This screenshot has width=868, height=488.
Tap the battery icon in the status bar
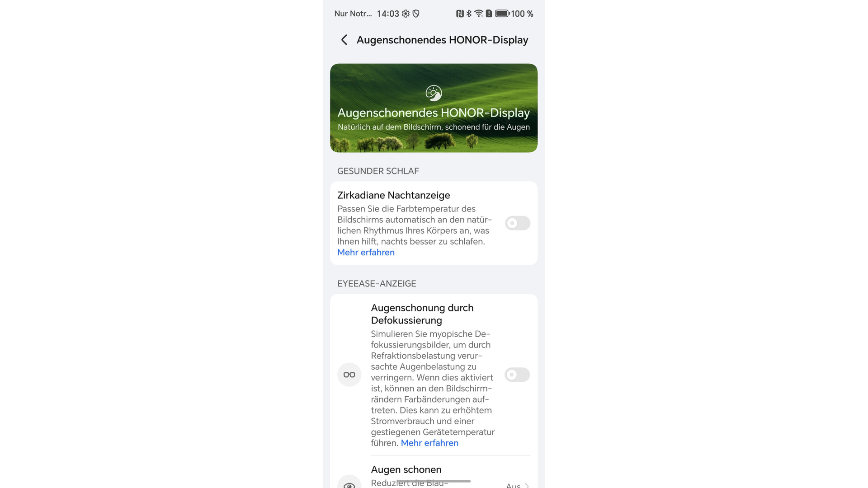click(x=502, y=14)
